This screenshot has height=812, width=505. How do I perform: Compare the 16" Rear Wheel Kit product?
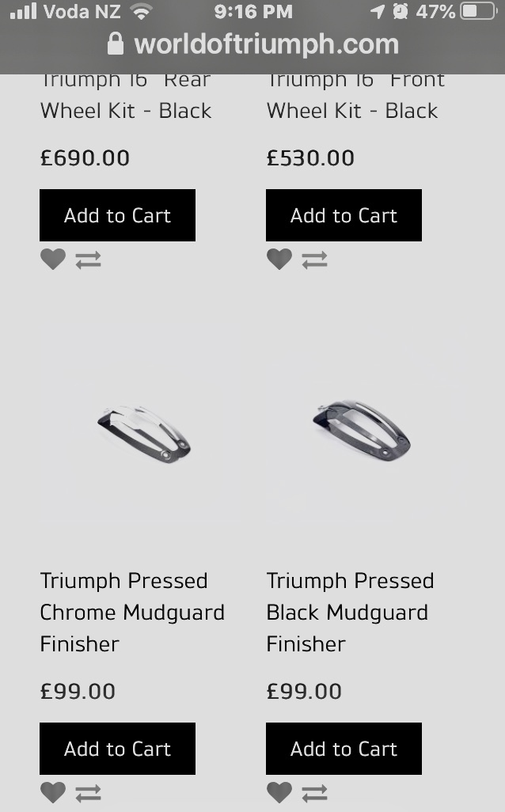pos(88,260)
